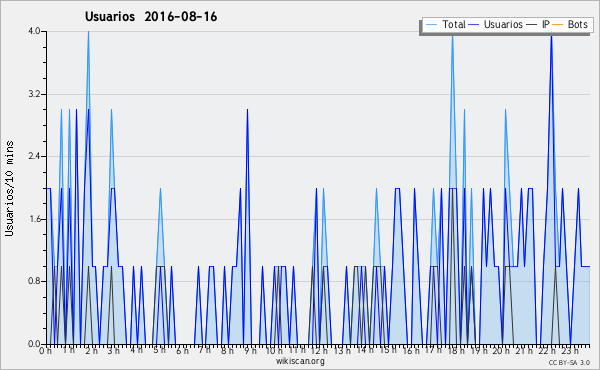Viewport: 600px width, 370px height.
Task: Click the x-axis label '5 h'
Action: point(159,350)
